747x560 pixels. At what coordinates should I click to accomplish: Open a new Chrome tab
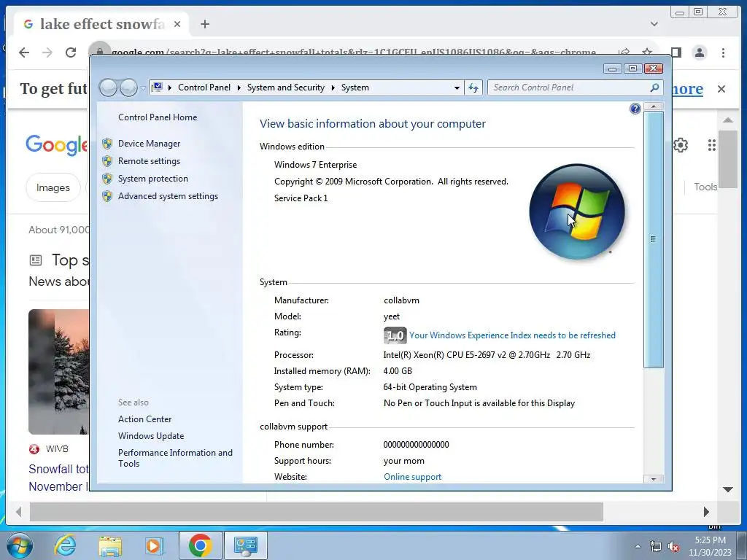(x=205, y=24)
